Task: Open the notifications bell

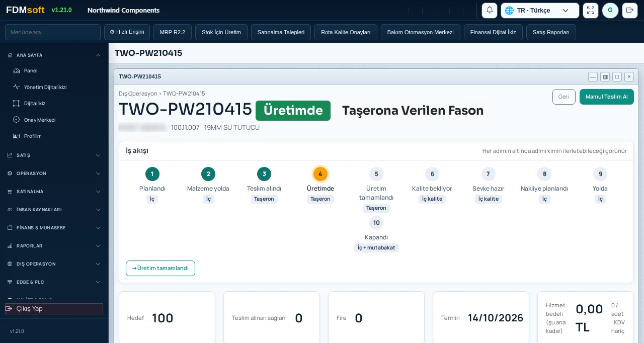Action: click(490, 10)
